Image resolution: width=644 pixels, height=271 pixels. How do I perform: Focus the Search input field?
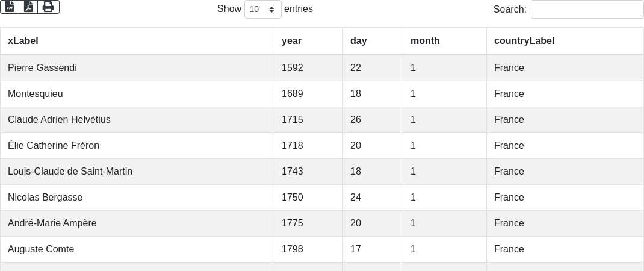(587, 9)
